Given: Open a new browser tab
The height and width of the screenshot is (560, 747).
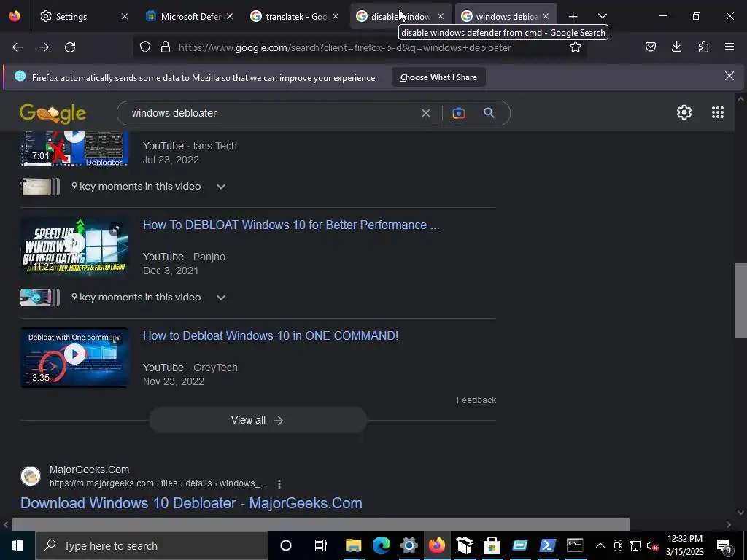Looking at the screenshot, I should (x=573, y=17).
